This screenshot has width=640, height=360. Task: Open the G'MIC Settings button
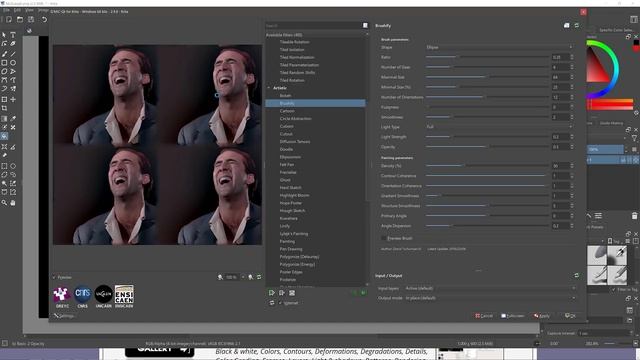(64, 316)
